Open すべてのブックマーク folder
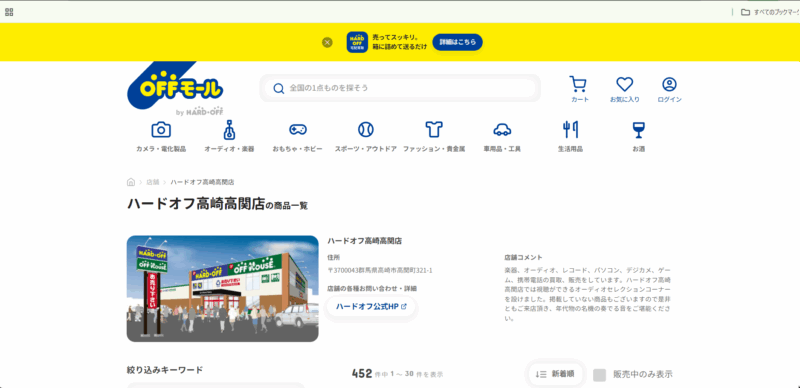This screenshot has width=800, height=388. point(769,12)
